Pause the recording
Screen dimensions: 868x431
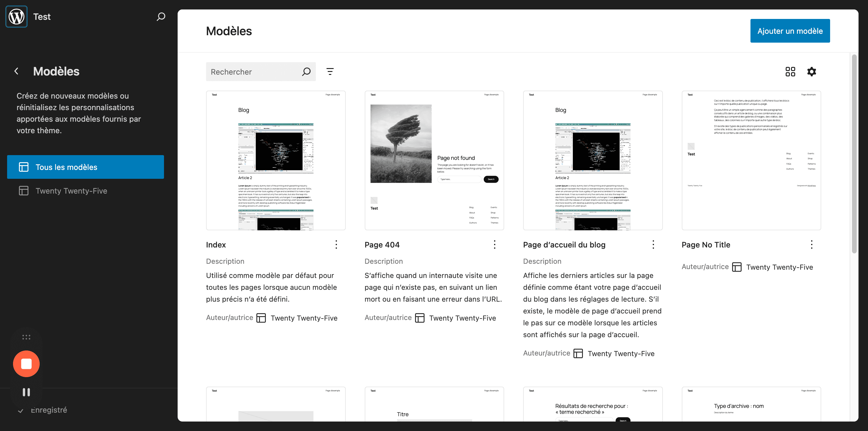point(26,392)
